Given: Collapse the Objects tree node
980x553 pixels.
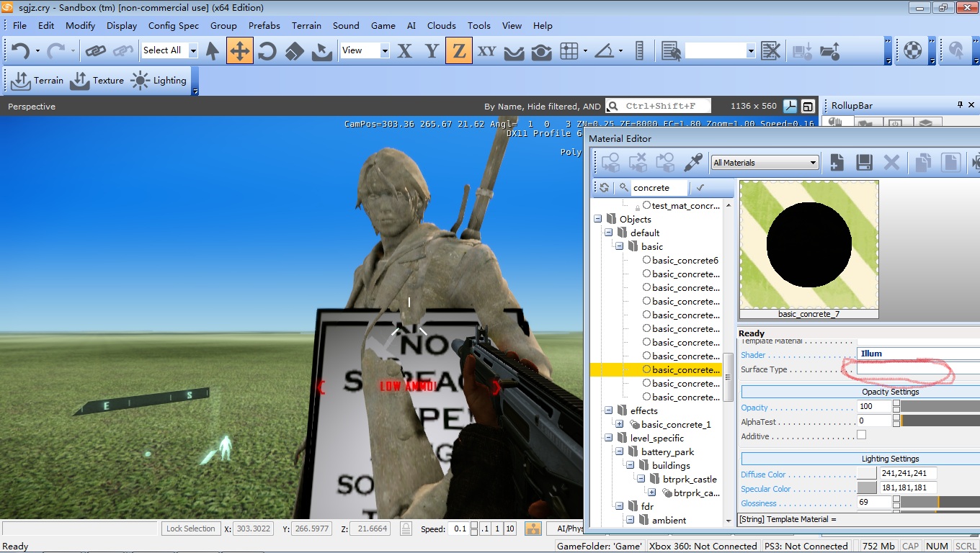Looking at the screenshot, I should 597,219.
